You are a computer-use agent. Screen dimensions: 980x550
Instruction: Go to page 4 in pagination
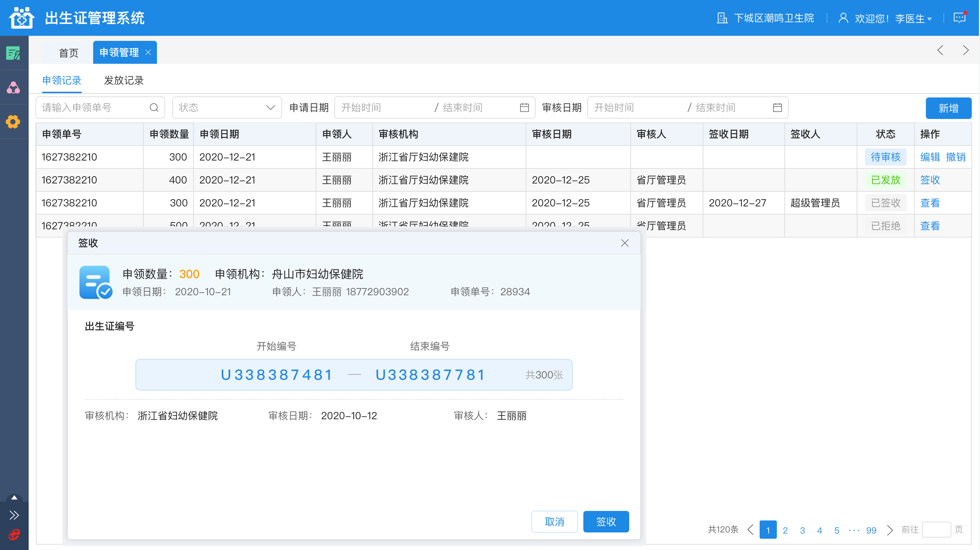click(819, 530)
